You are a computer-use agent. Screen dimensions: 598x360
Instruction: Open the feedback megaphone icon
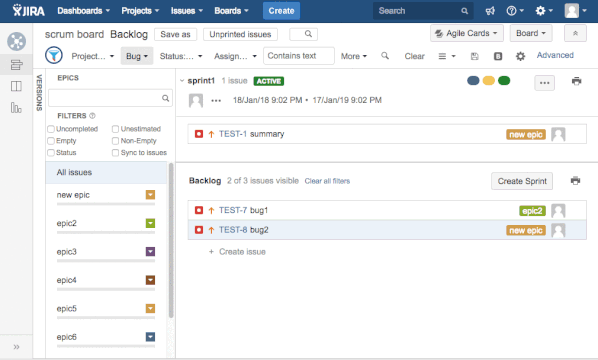coord(490,11)
